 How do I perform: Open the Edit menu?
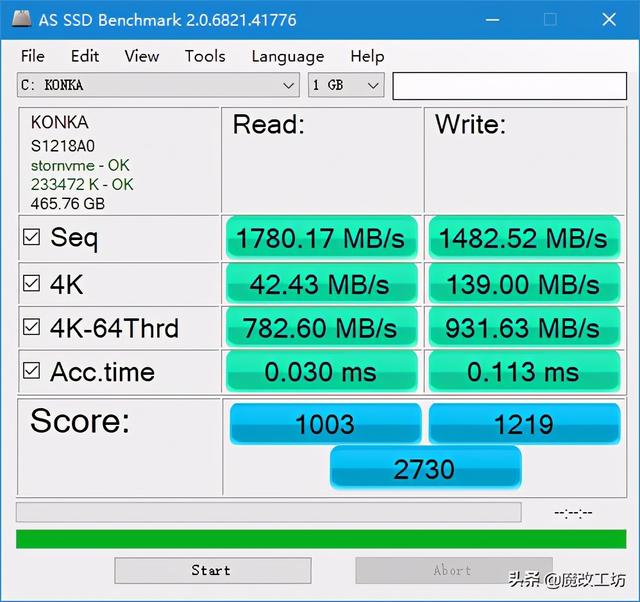click(85, 56)
